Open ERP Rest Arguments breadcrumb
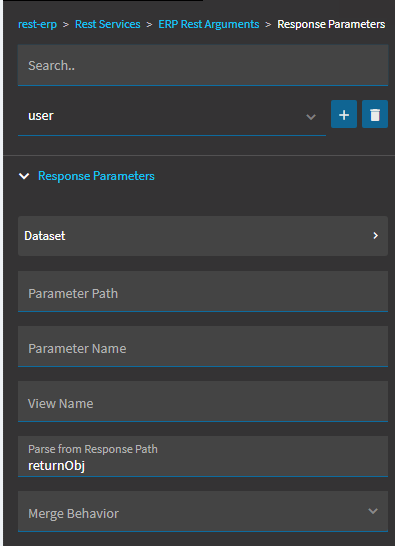 pos(209,24)
